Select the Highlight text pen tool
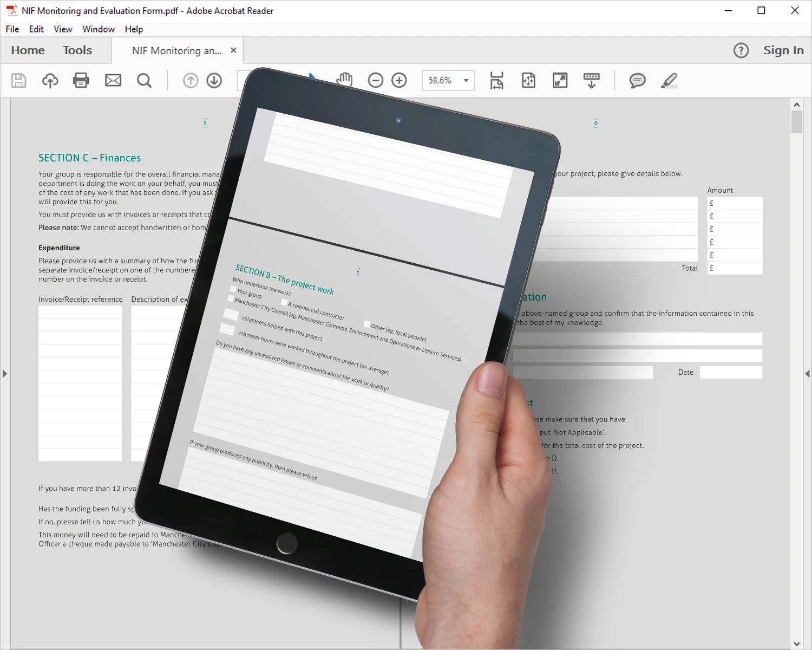Screen dimensions: 812x650 coord(669,81)
